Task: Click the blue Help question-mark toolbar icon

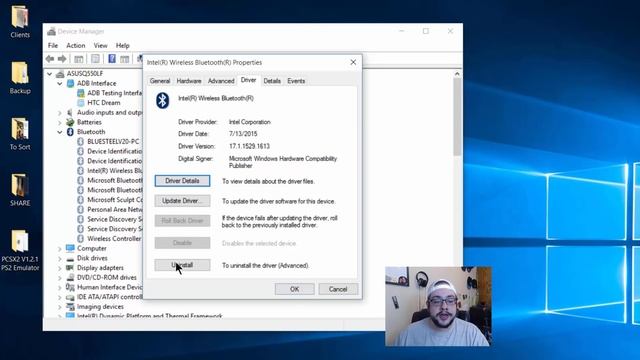Action: click(x=112, y=59)
